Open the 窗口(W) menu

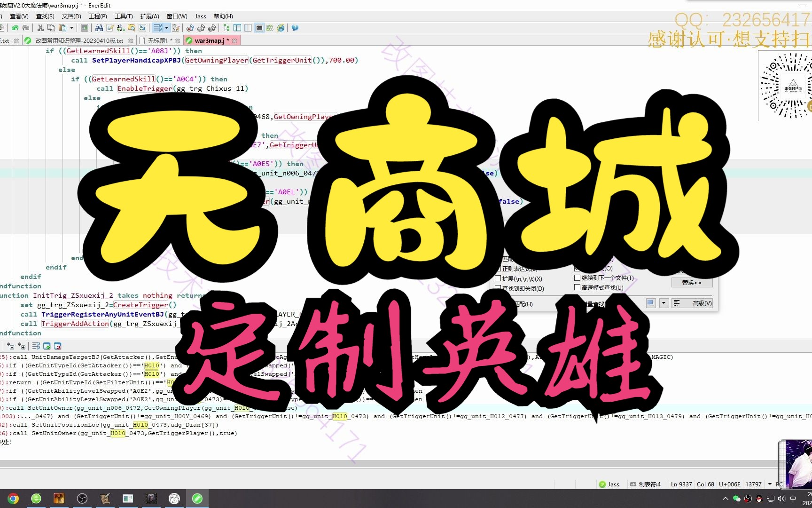[x=177, y=16]
